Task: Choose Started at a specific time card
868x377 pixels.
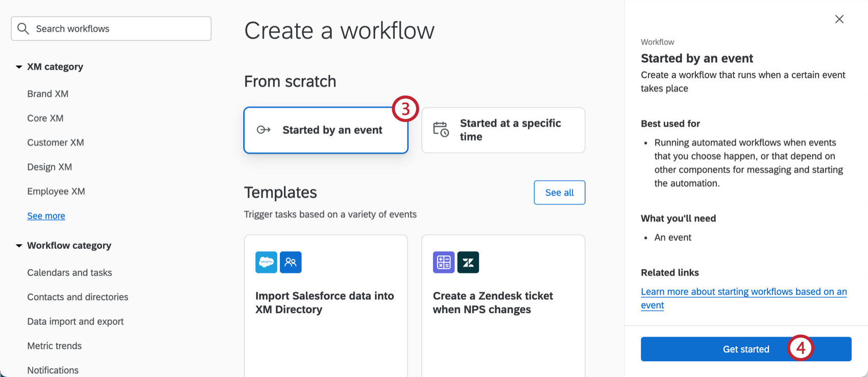Action: click(x=503, y=130)
